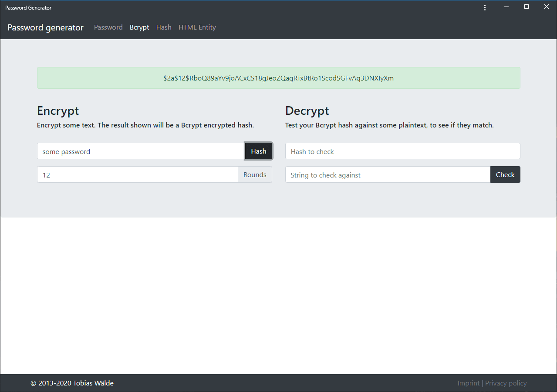Go to the Hash tab

click(x=164, y=27)
